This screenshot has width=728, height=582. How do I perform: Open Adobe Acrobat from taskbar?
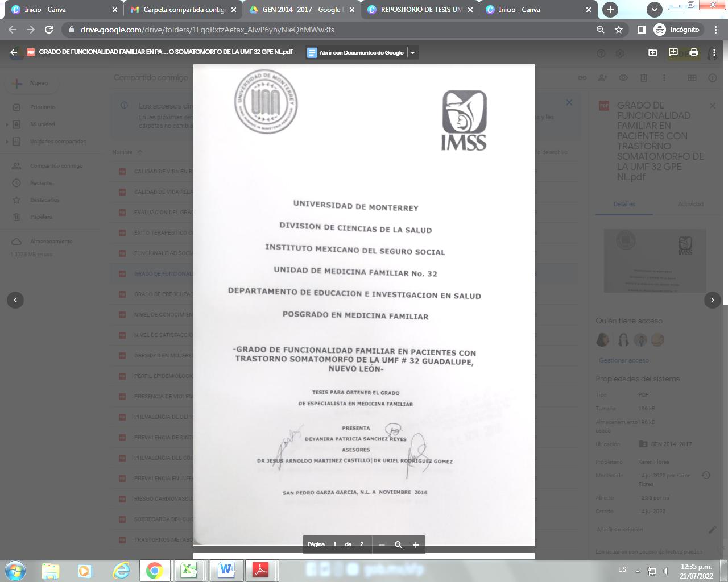[260, 570]
